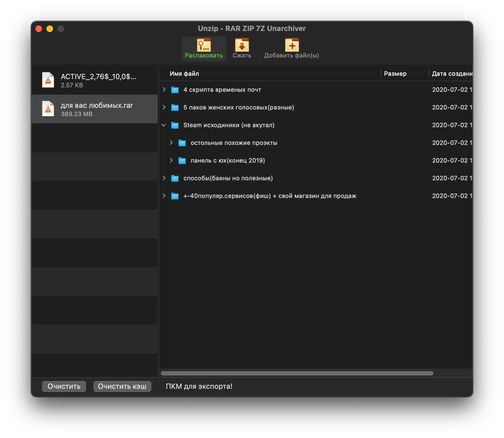Click the horizontal scrollbar under the file list

pos(297,373)
